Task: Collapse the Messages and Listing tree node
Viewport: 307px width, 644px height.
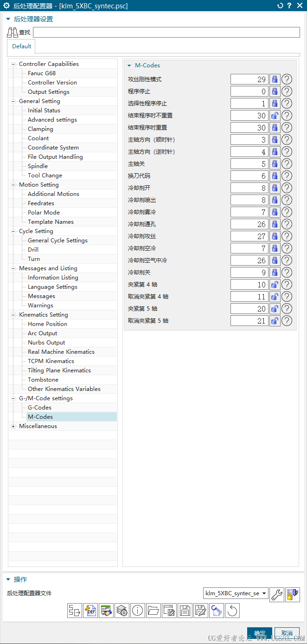Action: (14, 268)
